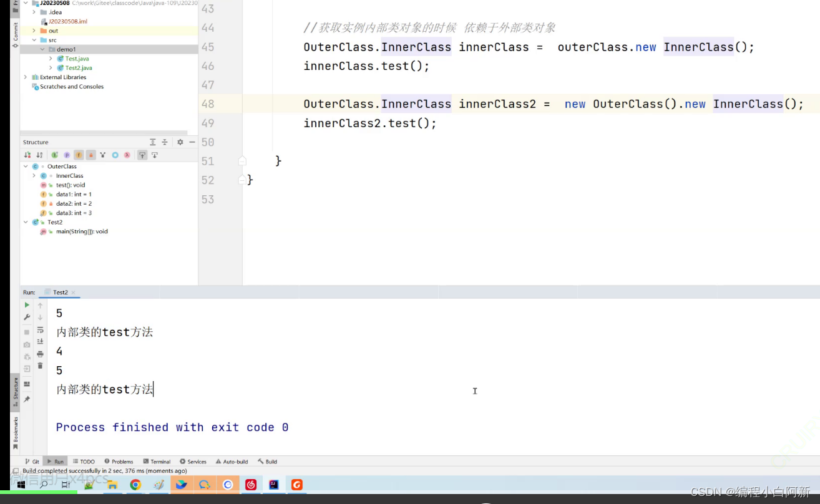Click the print console output icon
Image resolution: width=820 pixels, height=504 pixels.
point(40,354)
